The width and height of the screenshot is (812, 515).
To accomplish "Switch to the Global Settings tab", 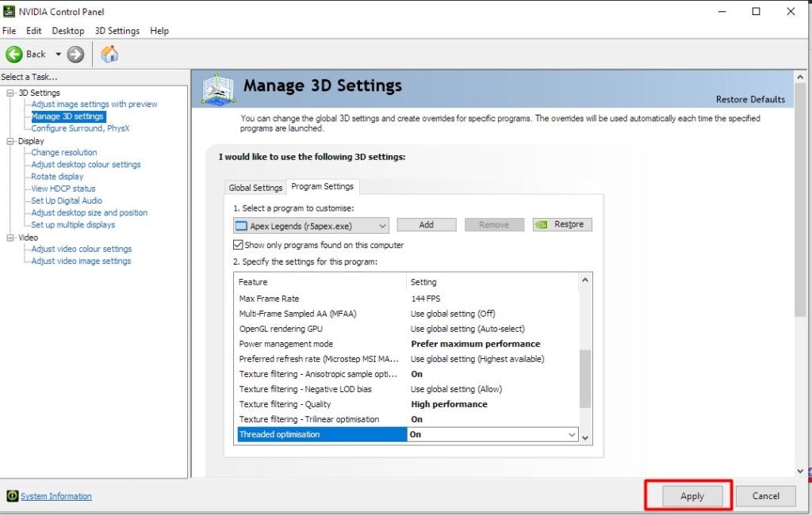I will click(256, 187).
